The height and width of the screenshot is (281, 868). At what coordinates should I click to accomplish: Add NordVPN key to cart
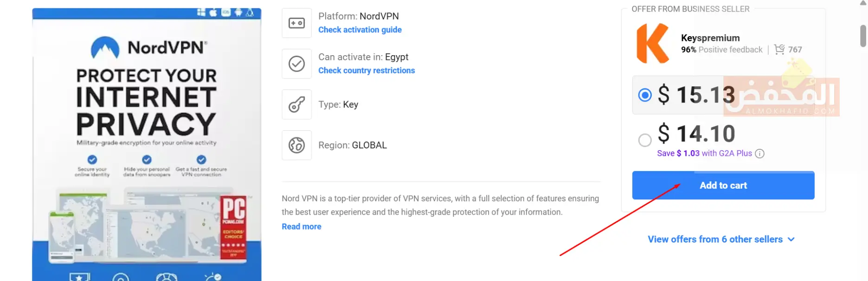723,185
